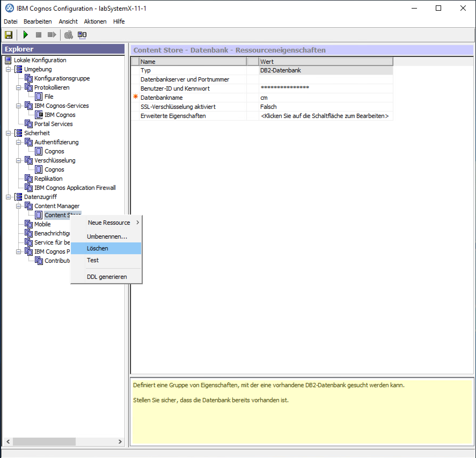Click the rightmost toolbar icon with dotted underline
Viewport: 476px width, 458px height.
click(x=82, y=35)
